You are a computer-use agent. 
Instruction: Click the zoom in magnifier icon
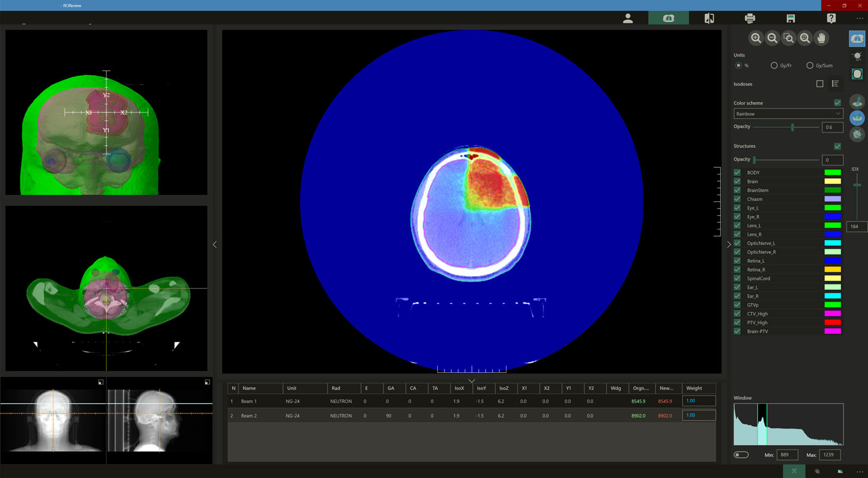coord(756,38)
